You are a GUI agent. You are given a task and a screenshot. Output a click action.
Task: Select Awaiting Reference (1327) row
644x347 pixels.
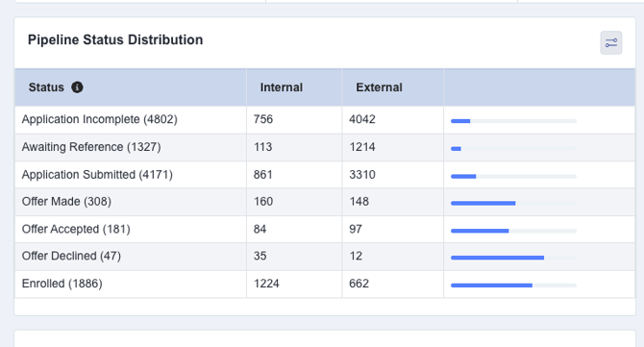pos(325,147)
